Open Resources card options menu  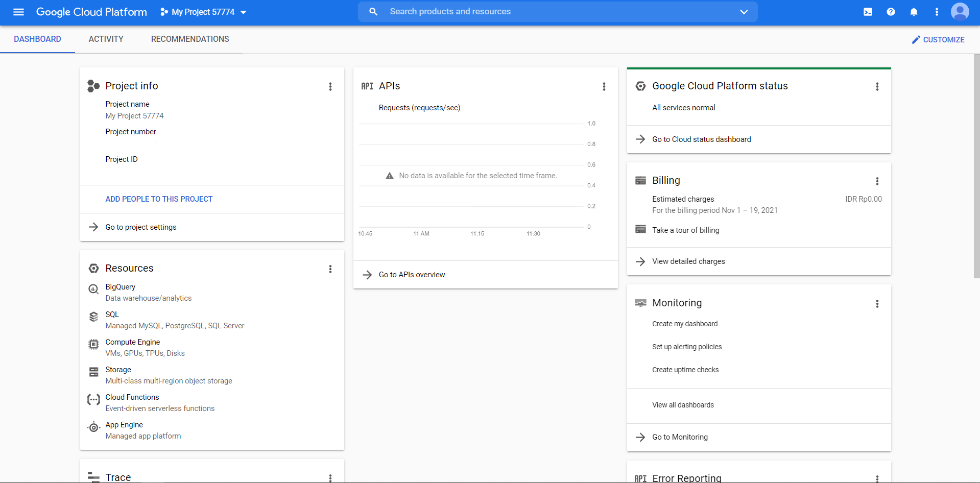tap(330, 269)
